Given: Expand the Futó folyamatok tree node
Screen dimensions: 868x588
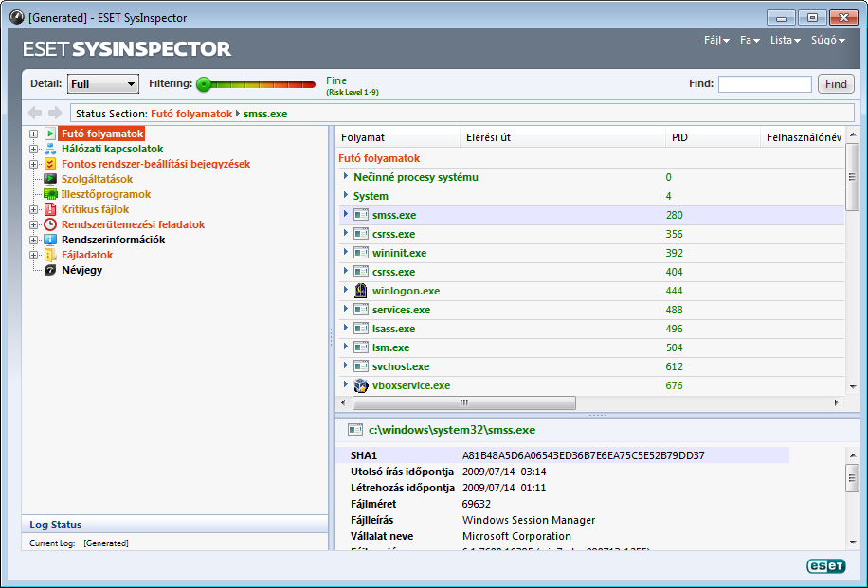Looking at the screenshot, I should coord(34,134).
